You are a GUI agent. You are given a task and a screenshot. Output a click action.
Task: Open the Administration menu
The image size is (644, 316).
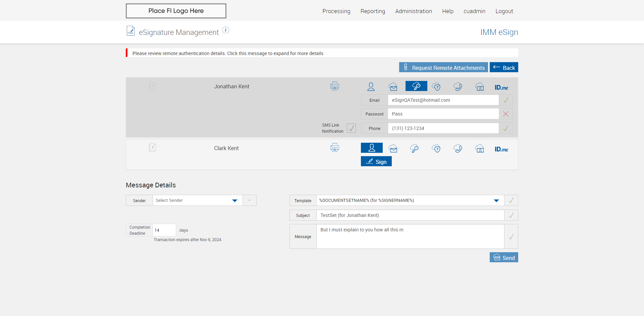click(x=413, y=11)
